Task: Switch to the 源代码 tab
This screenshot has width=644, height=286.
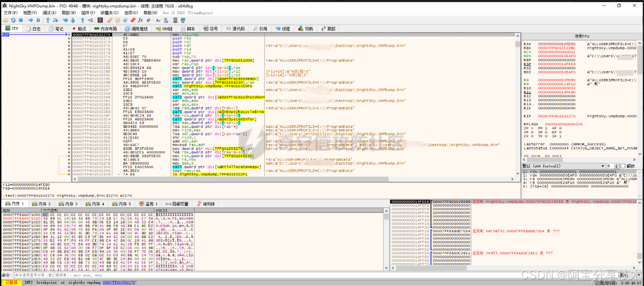Action: pos(235,29)
